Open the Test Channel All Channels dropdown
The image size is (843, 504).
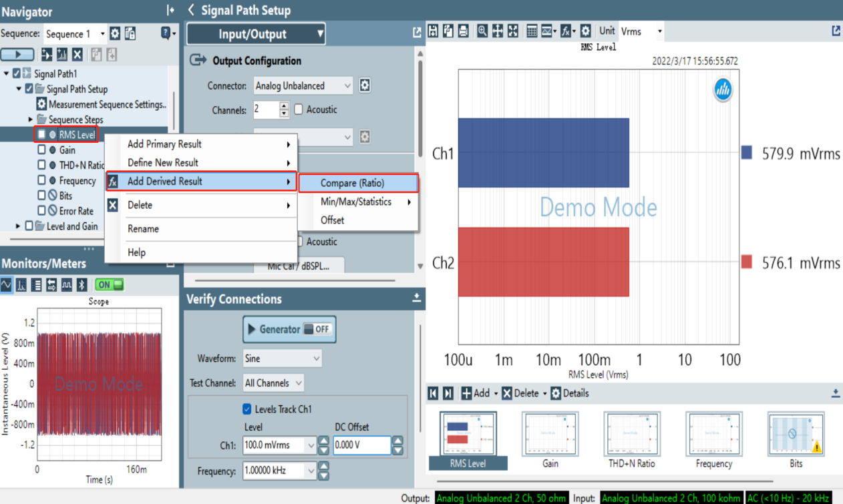(x=273, y=383)
